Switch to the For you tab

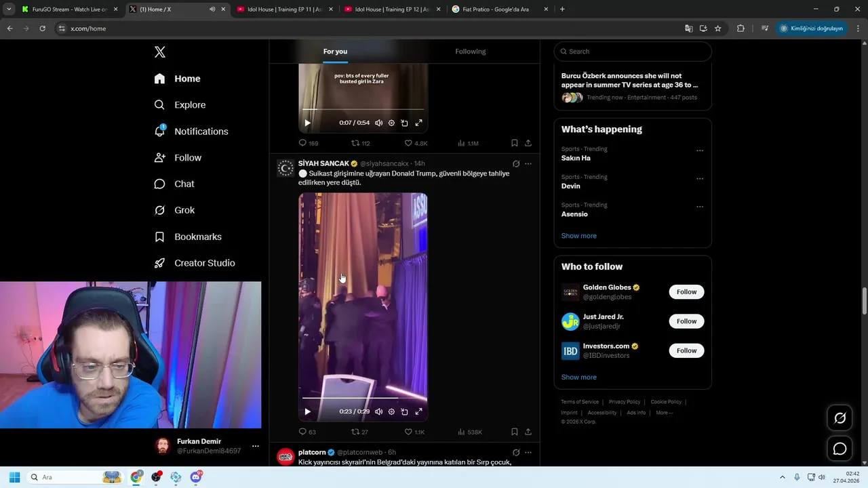click(335, 52)
